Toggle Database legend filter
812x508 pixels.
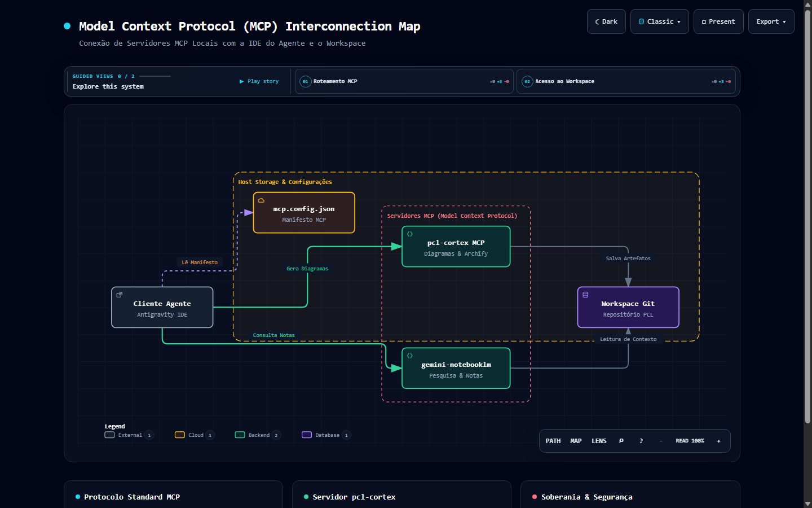tap(326, 435)
